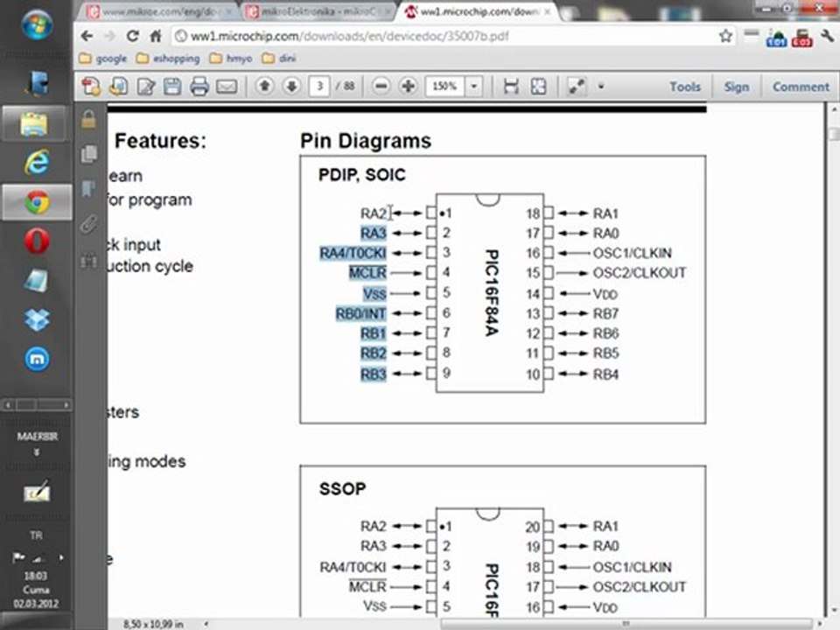Open Windows Explorer from the taskbar
The width and height of the screenshot is (840, 630).
(x=36, y=124)
